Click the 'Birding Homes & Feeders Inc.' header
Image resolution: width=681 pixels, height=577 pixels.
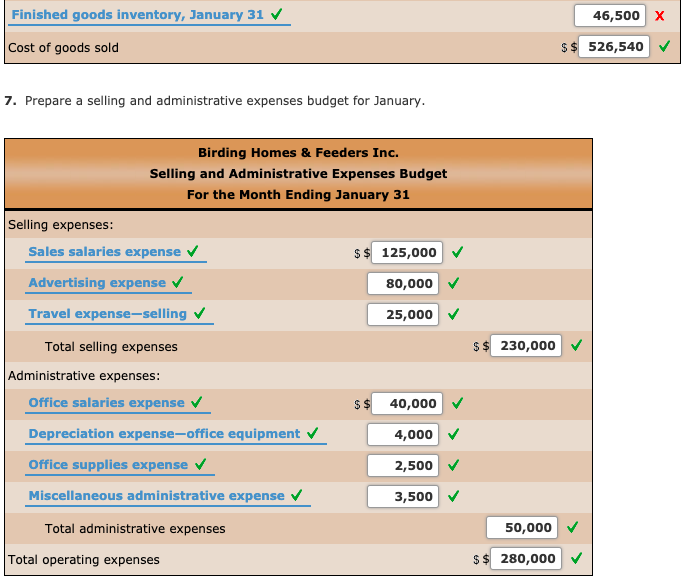298,153
